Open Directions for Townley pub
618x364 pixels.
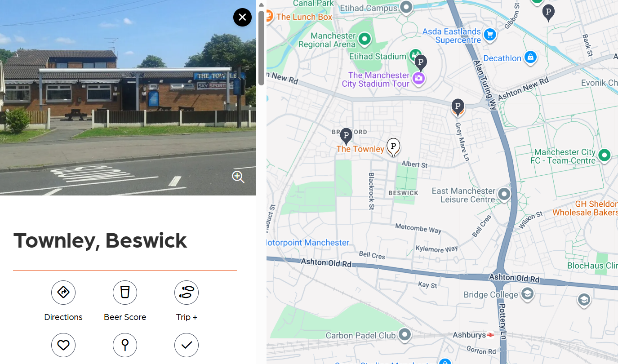click(63, 293)
